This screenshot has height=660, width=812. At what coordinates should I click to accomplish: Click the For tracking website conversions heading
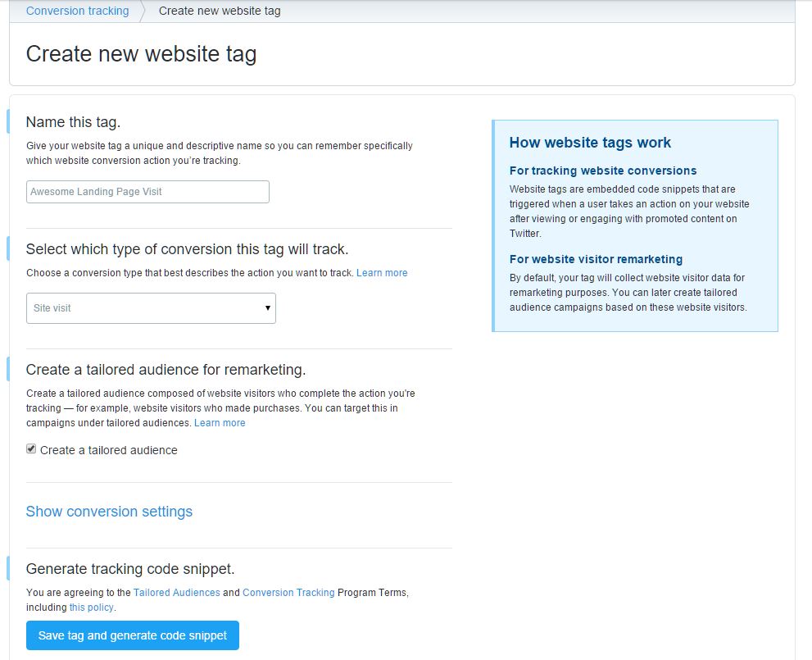click(603, 171)
